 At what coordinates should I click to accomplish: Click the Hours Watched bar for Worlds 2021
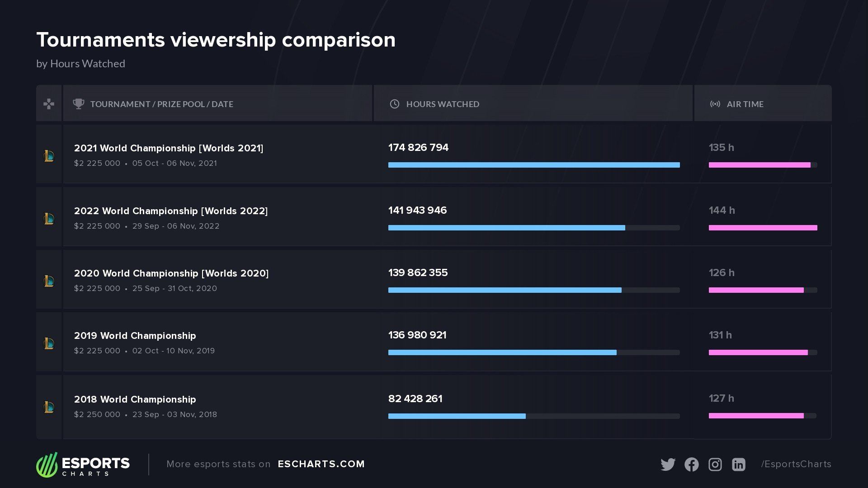[533, 165]
